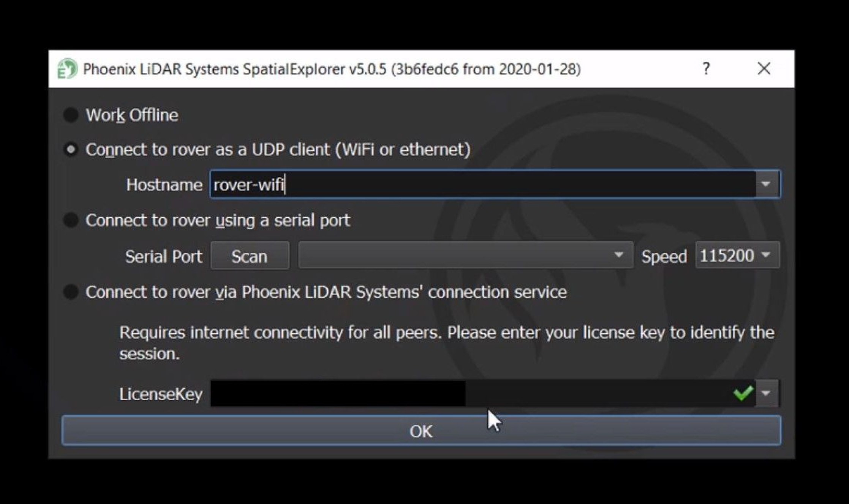
Task: Click the dialog title bar text
Action: point(332,69)
